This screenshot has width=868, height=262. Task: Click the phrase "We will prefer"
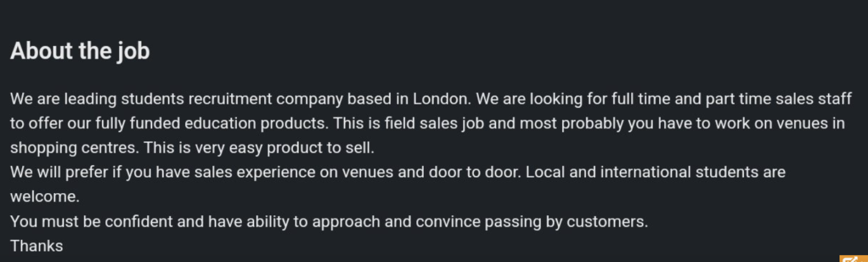(x=59, y=173)
